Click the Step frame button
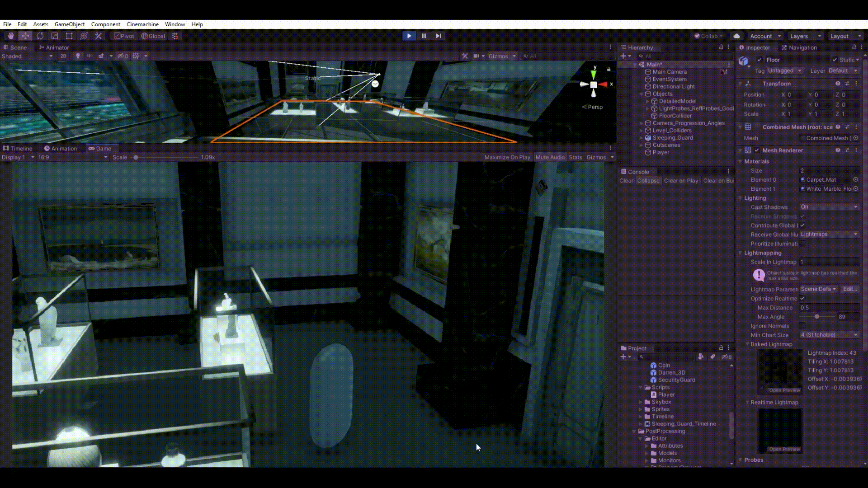 click(x=438, y=36)
